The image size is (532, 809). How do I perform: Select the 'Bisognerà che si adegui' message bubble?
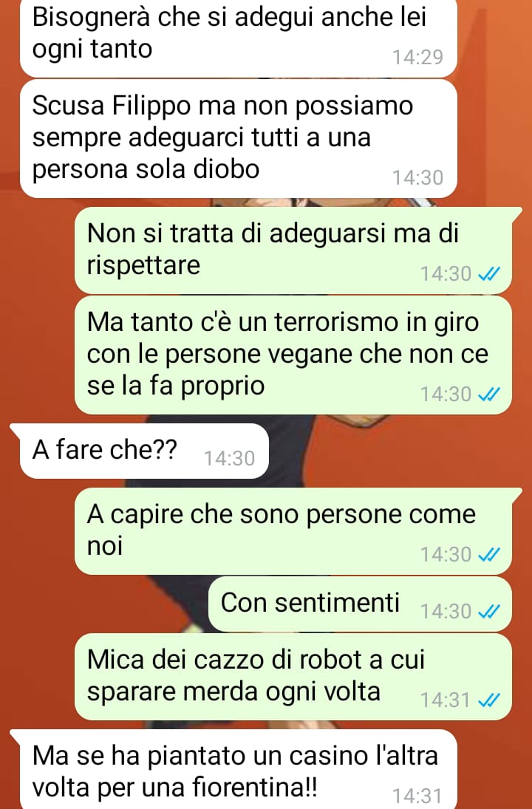point(239,37)
